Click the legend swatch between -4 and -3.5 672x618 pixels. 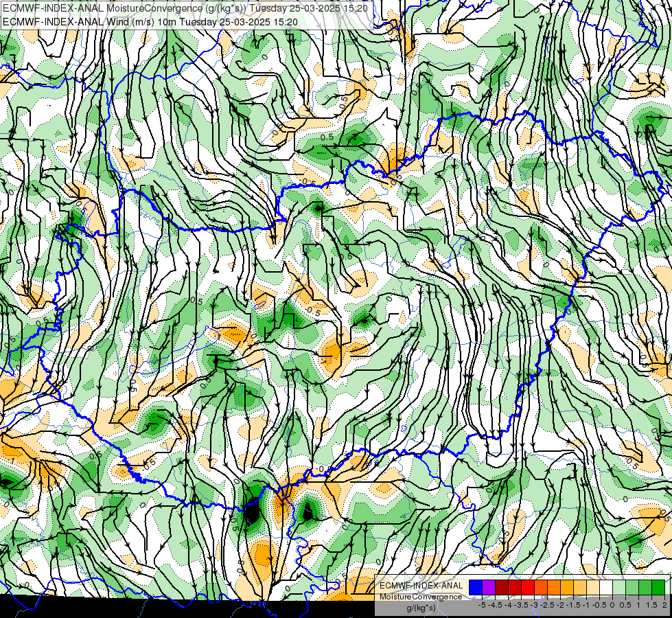point(515,588)
